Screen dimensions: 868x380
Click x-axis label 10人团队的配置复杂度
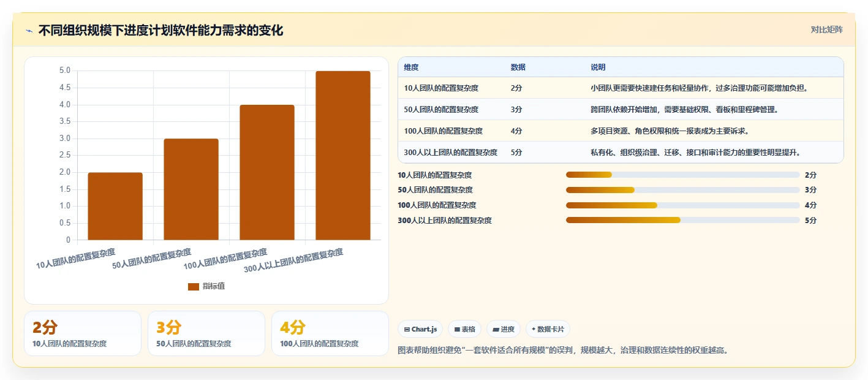(x=76, y=259)
